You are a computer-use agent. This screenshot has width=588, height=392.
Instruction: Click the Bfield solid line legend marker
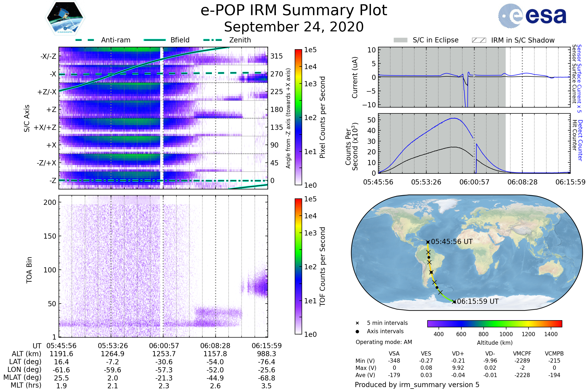[x=155, y=40]
